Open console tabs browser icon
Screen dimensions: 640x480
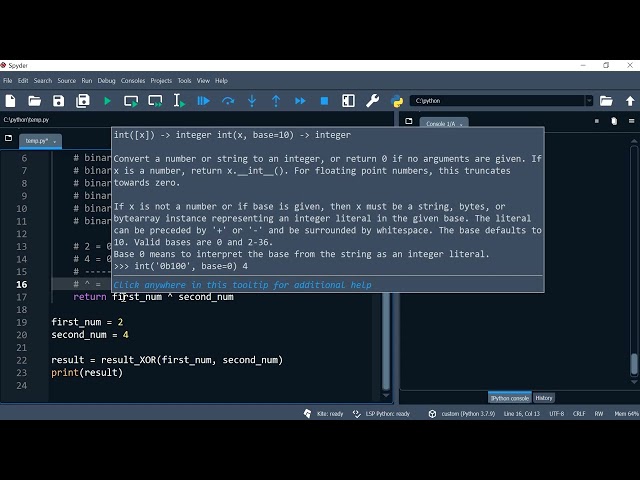[409, 121]
